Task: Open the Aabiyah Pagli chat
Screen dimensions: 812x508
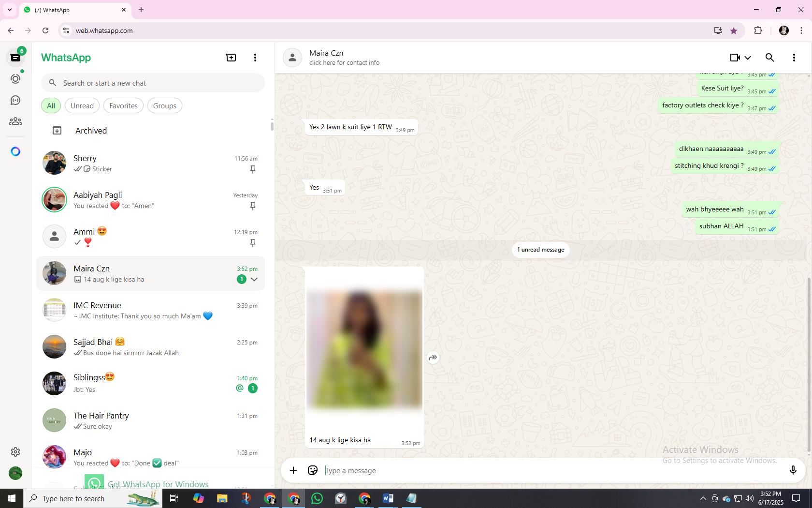Action: (x=151, y=200)
